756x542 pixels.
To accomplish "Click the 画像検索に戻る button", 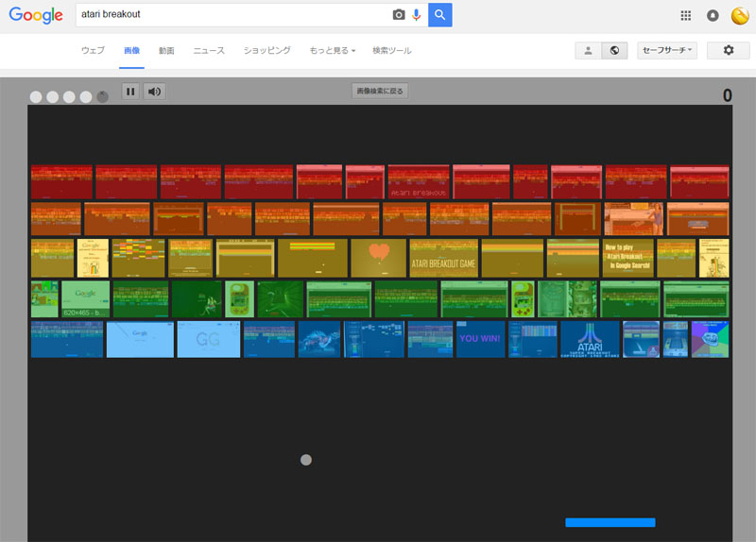I will tap(380, 91).
